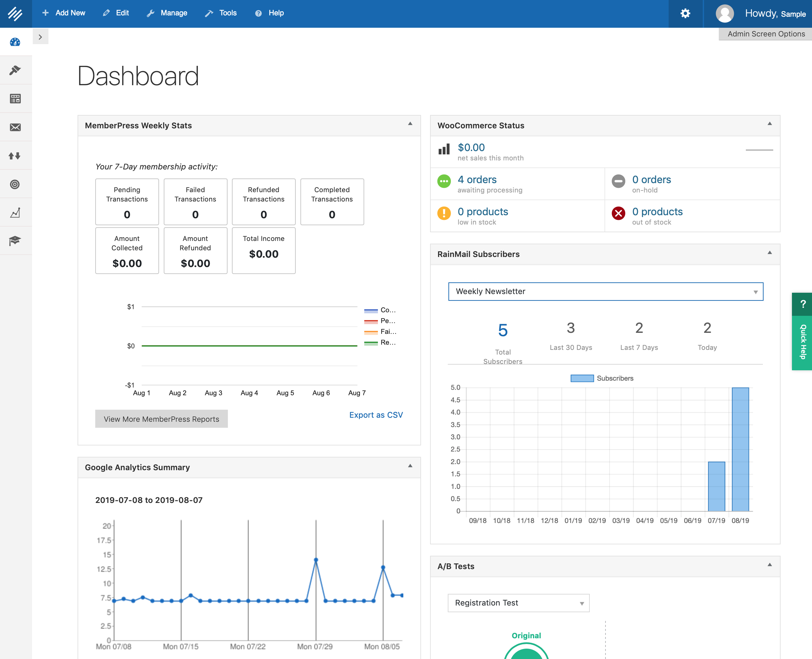Open the Tools menu
812x659 pixels.
point(221,13)
